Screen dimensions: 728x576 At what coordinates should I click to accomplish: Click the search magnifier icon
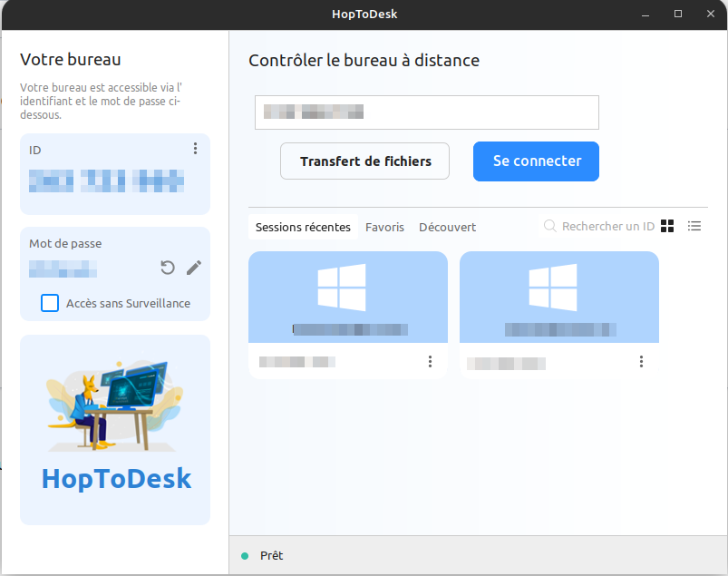(x=549, y=226)
